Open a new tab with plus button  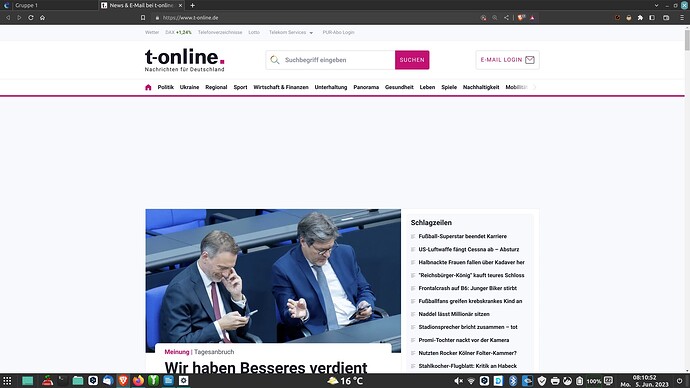point(192,5)
